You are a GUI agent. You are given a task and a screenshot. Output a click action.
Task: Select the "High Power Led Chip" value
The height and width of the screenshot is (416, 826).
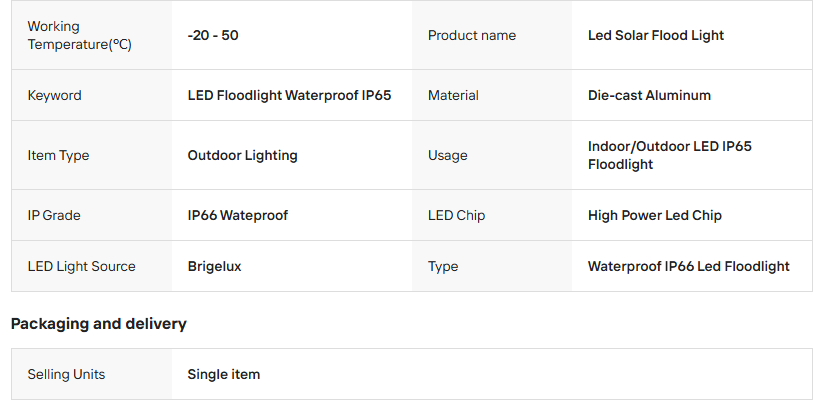point(655,216)
